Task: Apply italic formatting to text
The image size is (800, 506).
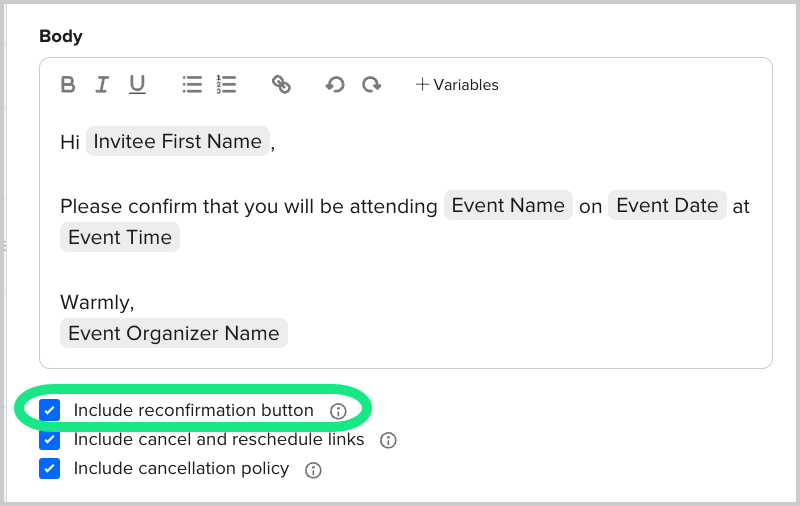Action: point(101,85)
